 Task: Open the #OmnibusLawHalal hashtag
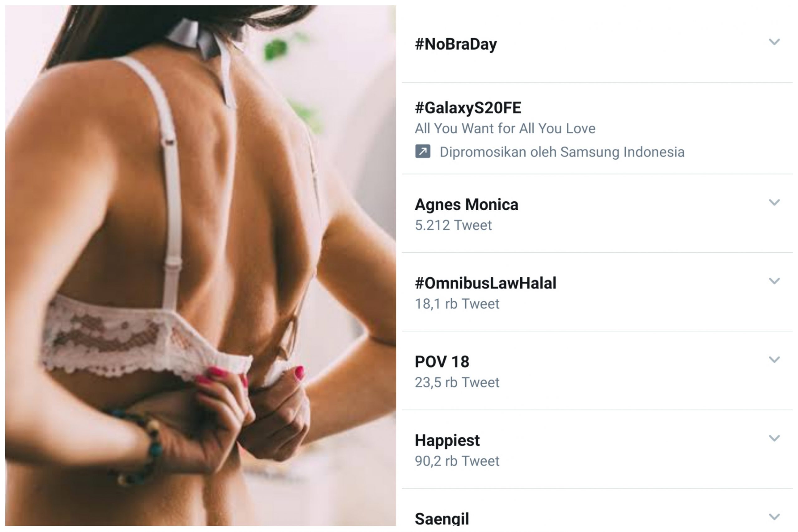click(x=486, y=283)
